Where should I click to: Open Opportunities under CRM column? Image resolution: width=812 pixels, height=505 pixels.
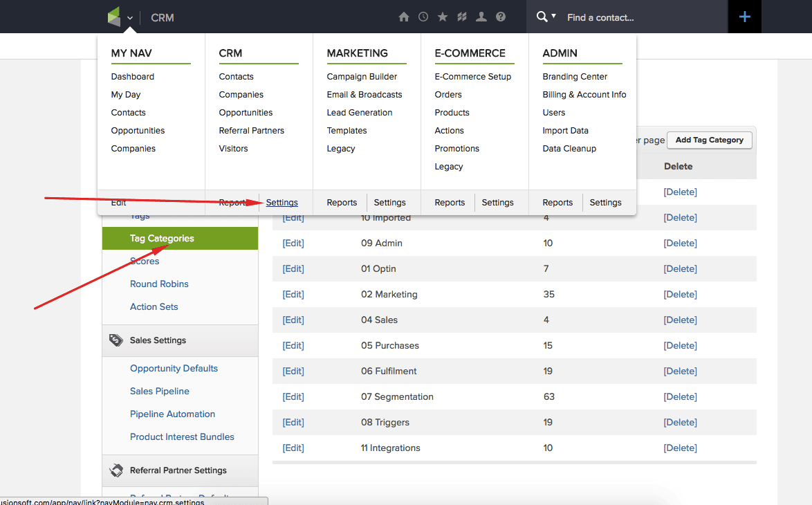[x=246, y=112]
